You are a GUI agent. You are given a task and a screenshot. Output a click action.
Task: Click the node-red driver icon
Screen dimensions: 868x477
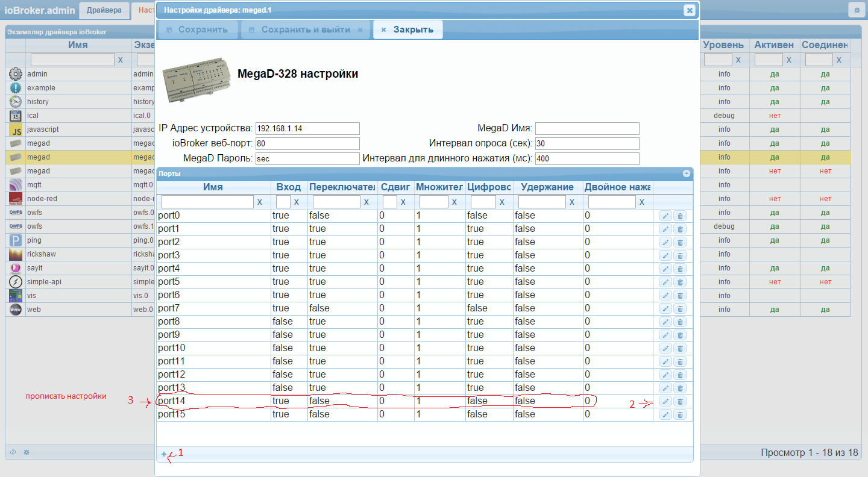point(16,199)
